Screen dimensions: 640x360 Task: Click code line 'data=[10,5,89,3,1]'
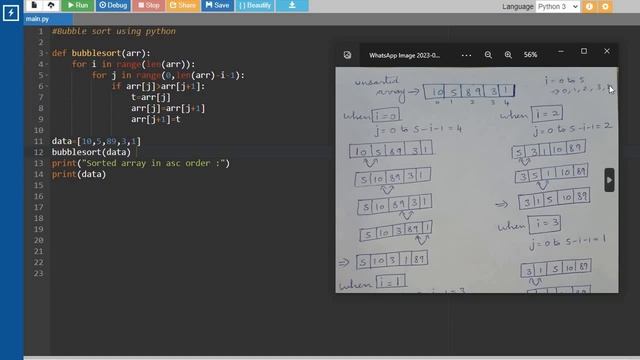(96, 141)
